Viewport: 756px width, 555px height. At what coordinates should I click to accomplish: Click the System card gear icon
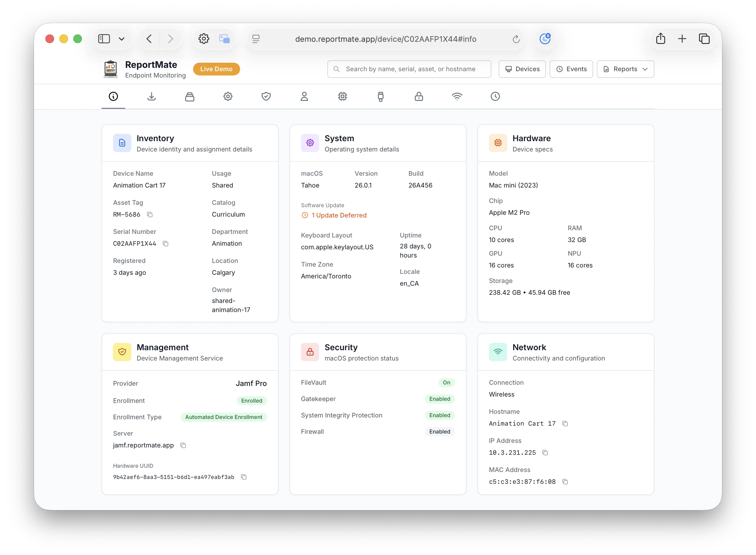pyautogui.click(x=310, y=143)
